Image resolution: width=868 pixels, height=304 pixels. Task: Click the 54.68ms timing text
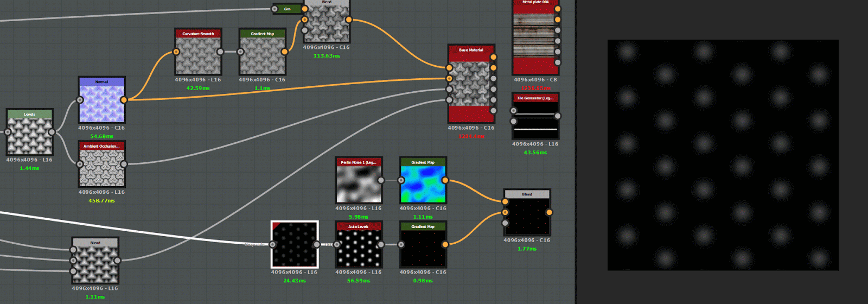[101, 136]
